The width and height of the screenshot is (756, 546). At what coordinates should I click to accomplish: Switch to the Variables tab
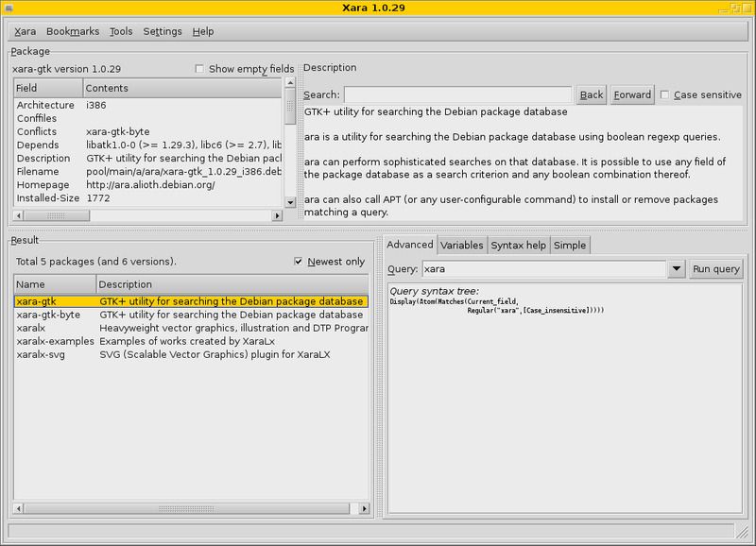460,244
